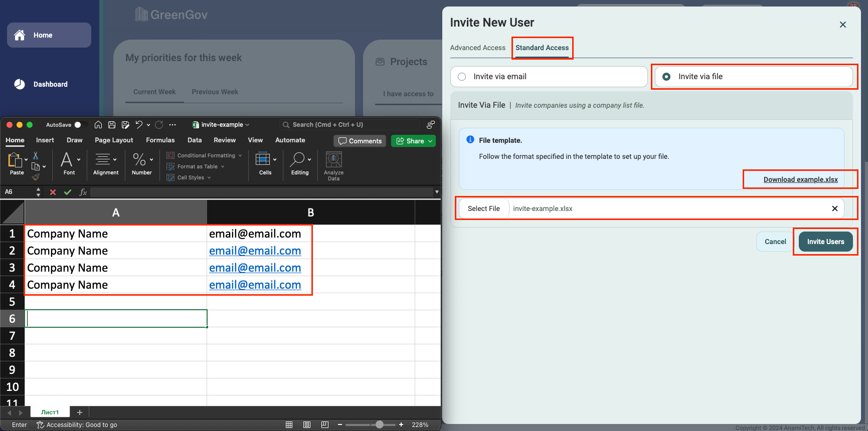
Task: Click the Save As icon with pencil
Action: pos(125,125)
